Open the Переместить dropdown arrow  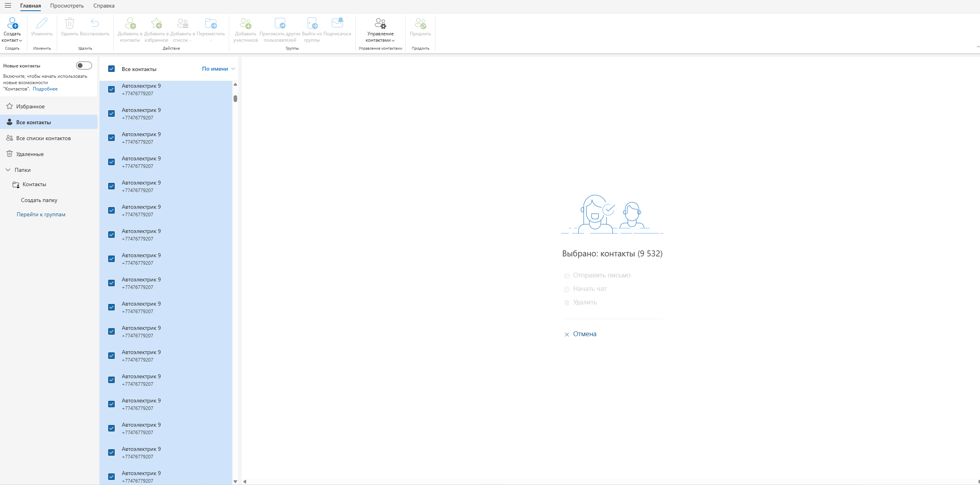click(211, 40)
